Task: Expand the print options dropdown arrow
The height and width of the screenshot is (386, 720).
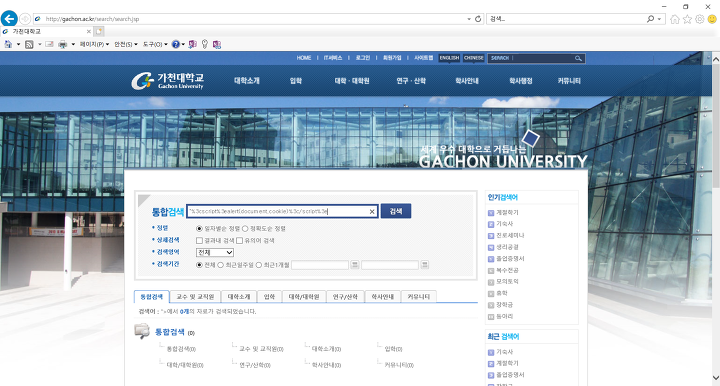Action: point(73,44)
